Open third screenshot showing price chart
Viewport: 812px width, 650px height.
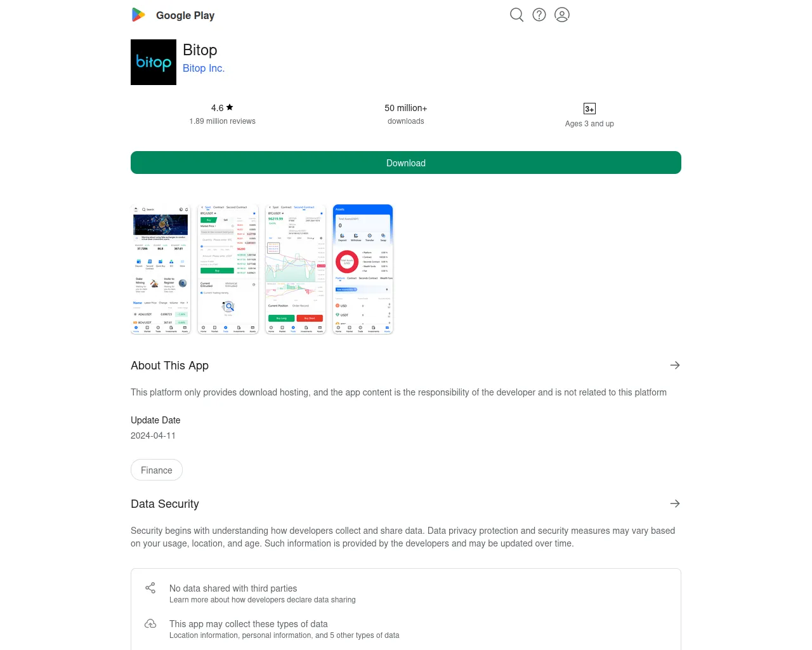(x=296, y=269)
